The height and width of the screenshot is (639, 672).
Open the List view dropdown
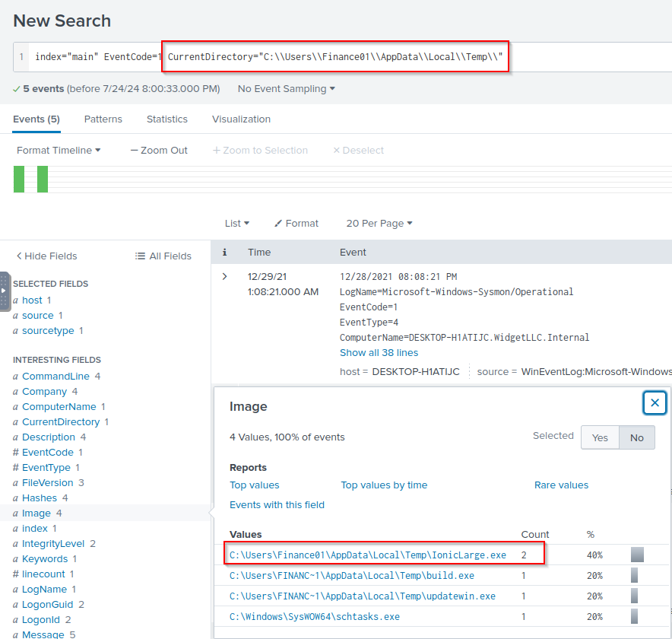[x=236, y=224]
